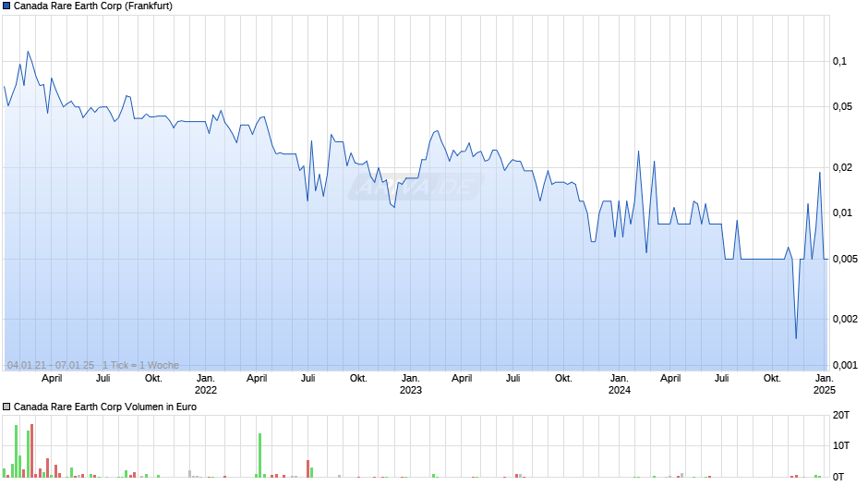Click the volume axis label '0T'
868x486 pixels.
click(x=838, y=477)
